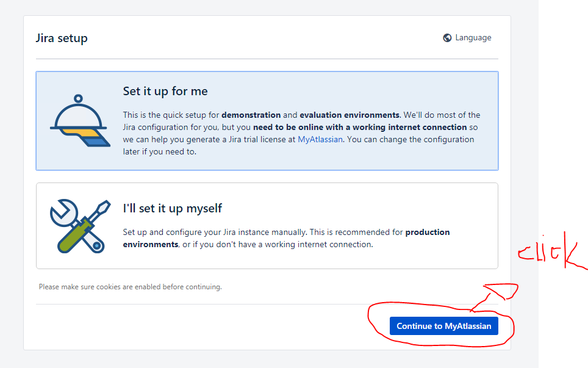
Task: Click the globe icon beside Language
Action: click(447, 38)
